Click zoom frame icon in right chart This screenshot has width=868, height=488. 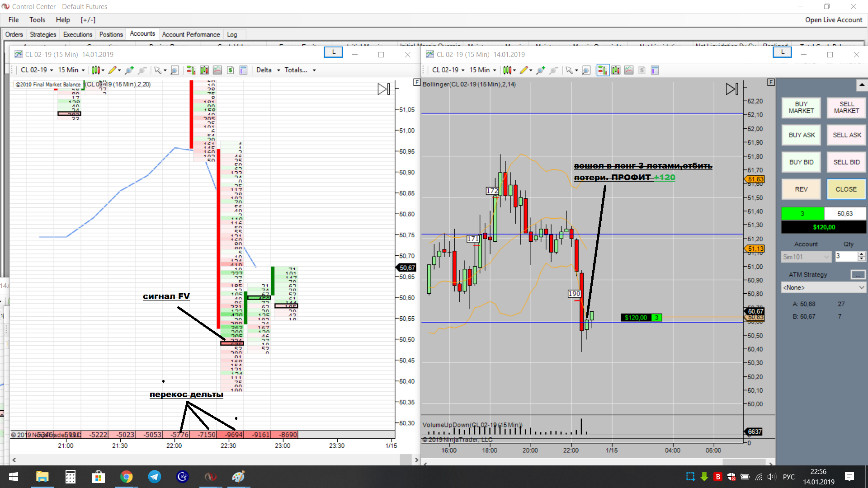pos(586,70)
